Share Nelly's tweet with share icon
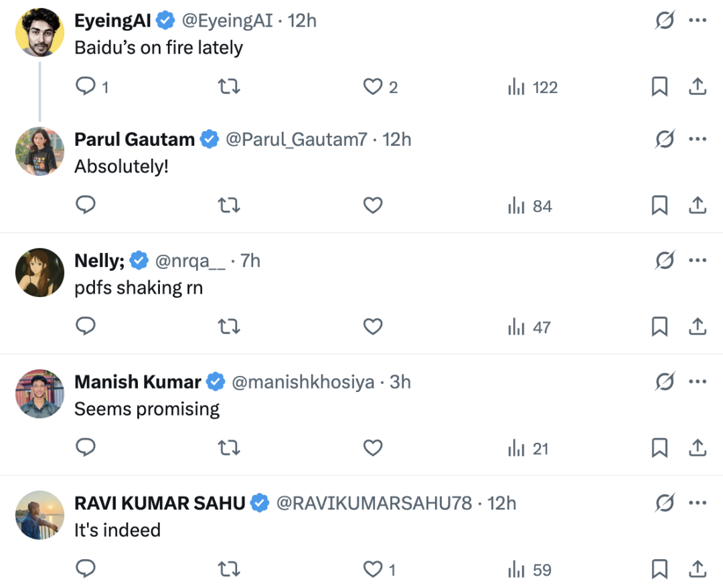The width and height of the screenshot is (723, 588). click(x=698, y=326)
